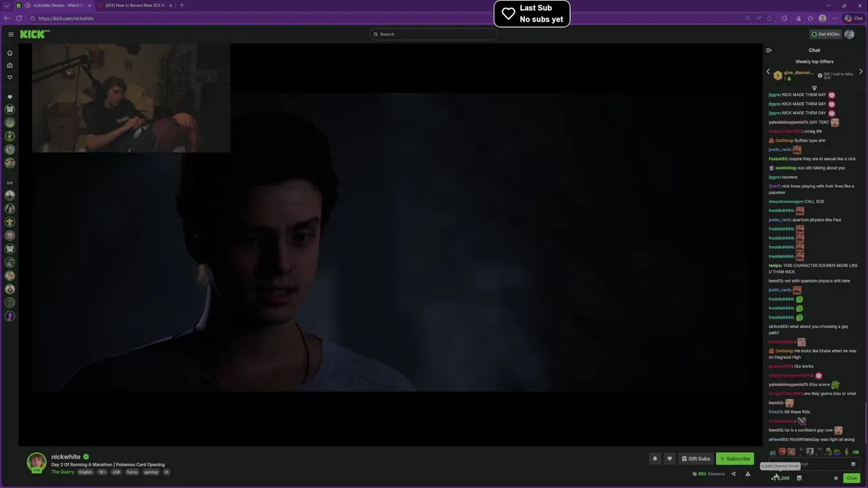Open Copilot Chat in browser toolbar
Screen dimensions: 868x488
point(853,18)
